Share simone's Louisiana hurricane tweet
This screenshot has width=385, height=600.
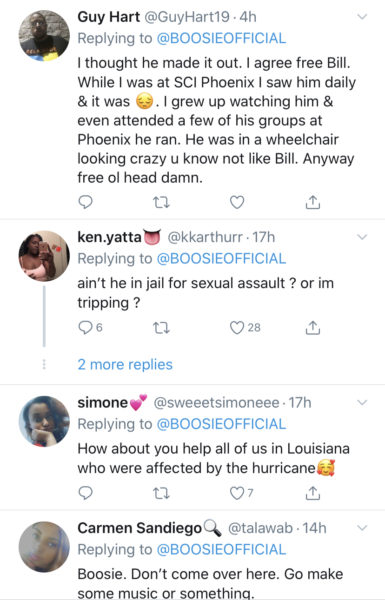[x=313, y=493]
